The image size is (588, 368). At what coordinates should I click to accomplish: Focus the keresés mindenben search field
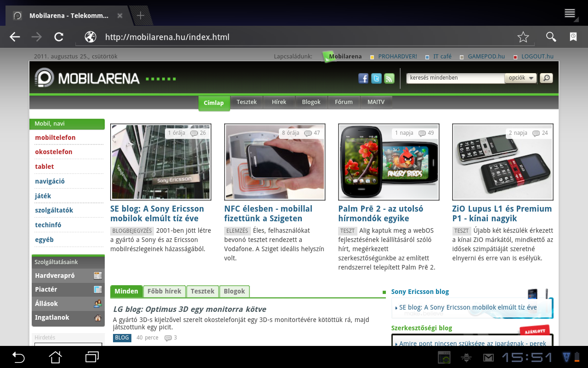pos(455,78)
